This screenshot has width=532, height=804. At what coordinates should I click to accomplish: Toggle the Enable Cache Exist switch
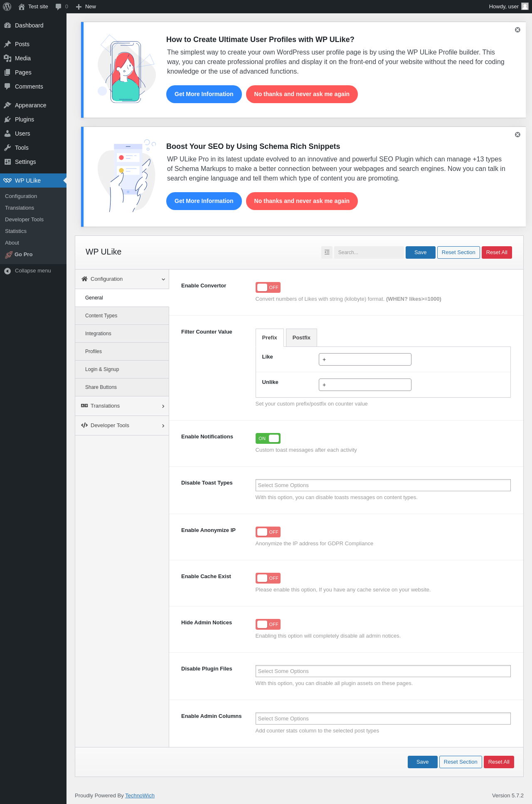pos(268,578)
